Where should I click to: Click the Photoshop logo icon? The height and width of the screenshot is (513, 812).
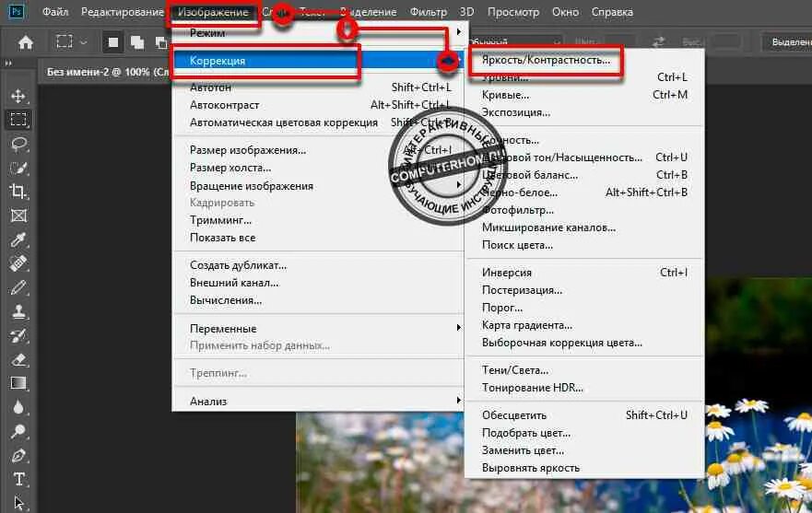coord(16,11)
